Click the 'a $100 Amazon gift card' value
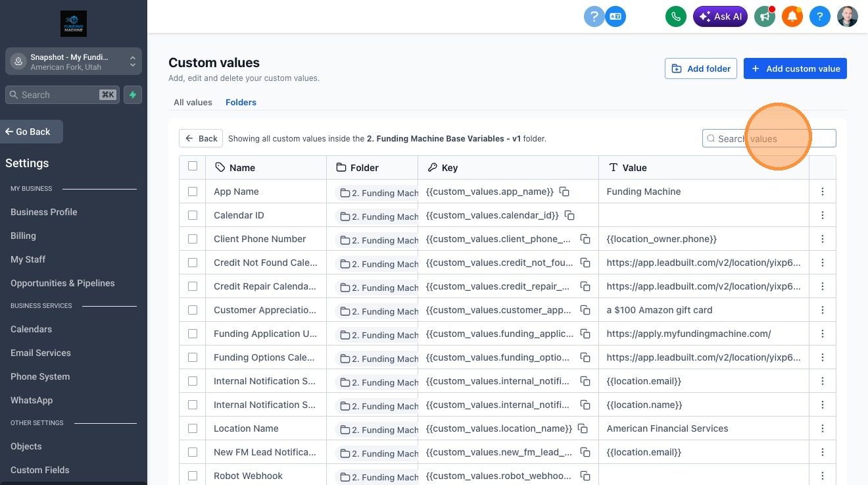 [660, 310]
